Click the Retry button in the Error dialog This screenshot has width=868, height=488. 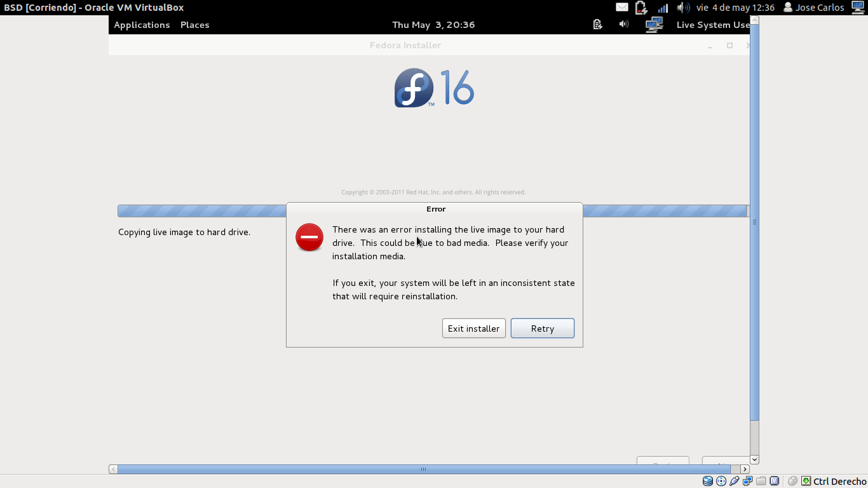(542, 329)
